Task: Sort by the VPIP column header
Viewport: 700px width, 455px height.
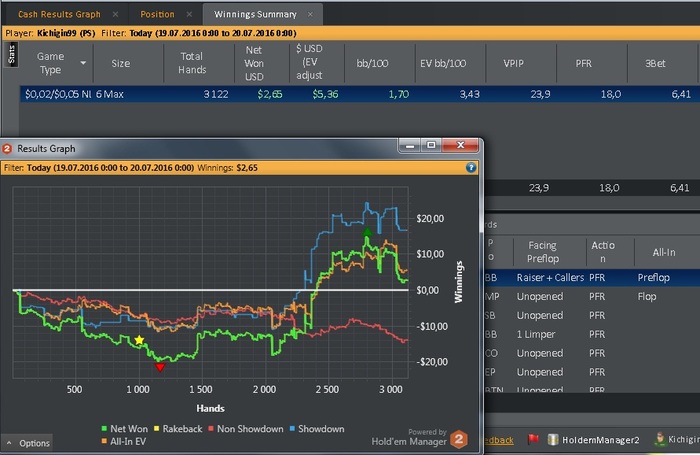Action: pyautogui.click(x=513, y=63)
